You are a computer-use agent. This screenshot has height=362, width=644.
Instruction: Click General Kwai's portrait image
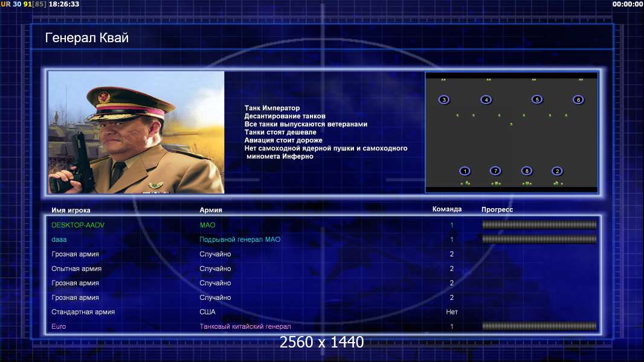click(137, 132)
